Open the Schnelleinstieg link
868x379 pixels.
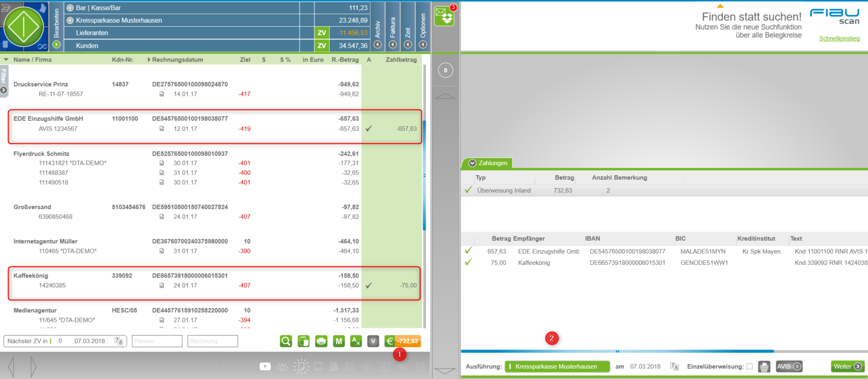click(x=839, y=38)
